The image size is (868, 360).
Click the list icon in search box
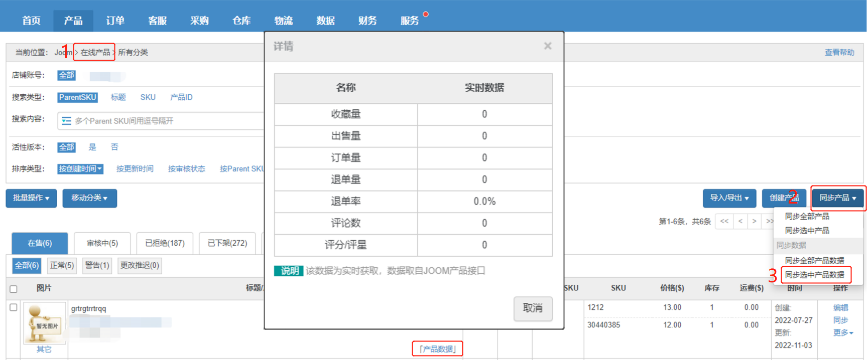click(x=66, y=121)
